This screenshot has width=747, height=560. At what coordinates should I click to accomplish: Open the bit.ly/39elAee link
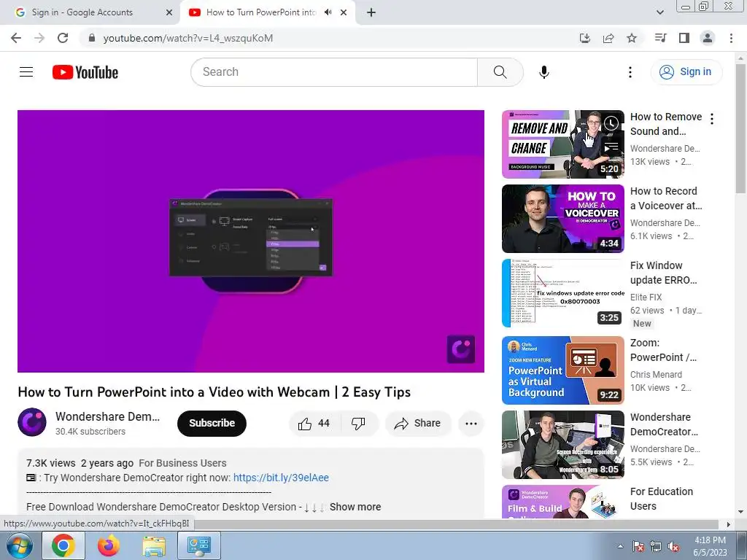pos(281,478)
